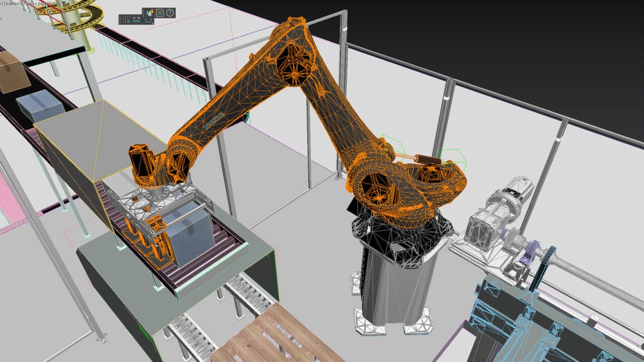Click the dotted grid icon on the mini toolbar
Viewport: 644px width, 362px height.
pos(125,19)
